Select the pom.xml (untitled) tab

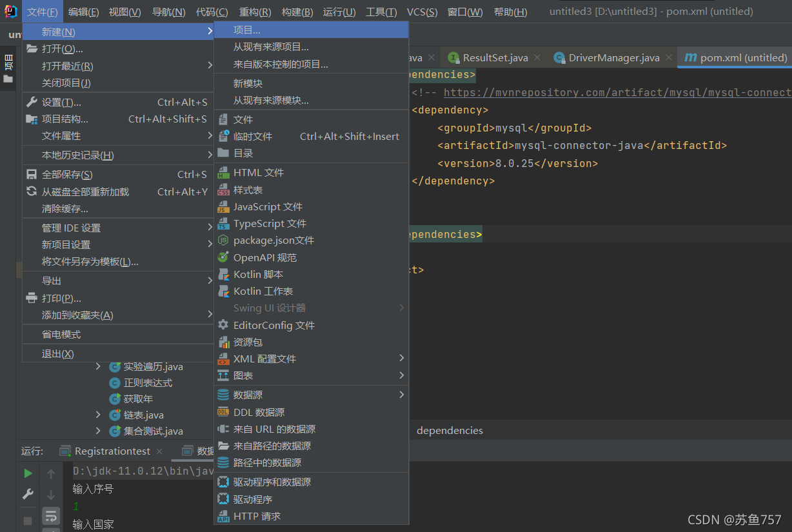(x=736, y=57)
